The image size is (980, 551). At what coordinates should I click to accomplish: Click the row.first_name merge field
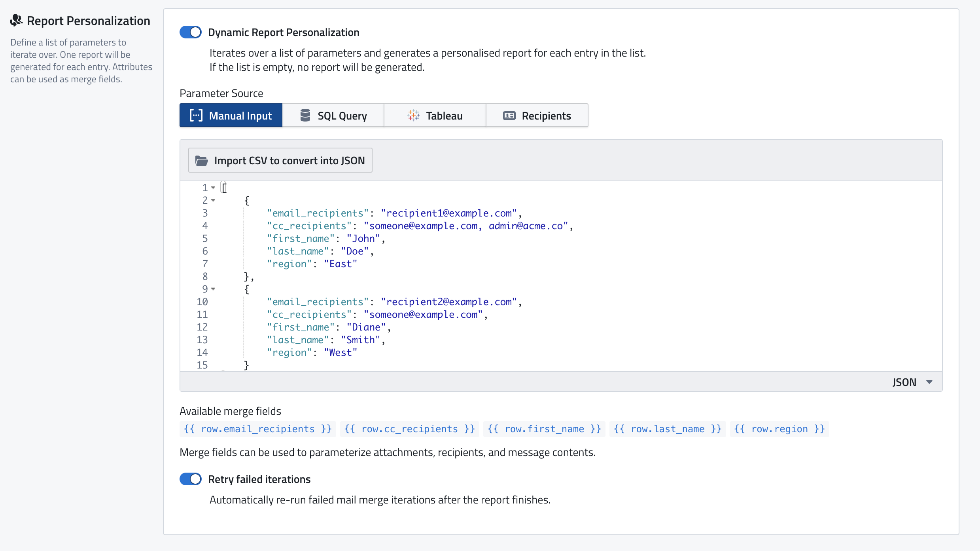pos(544,429)
